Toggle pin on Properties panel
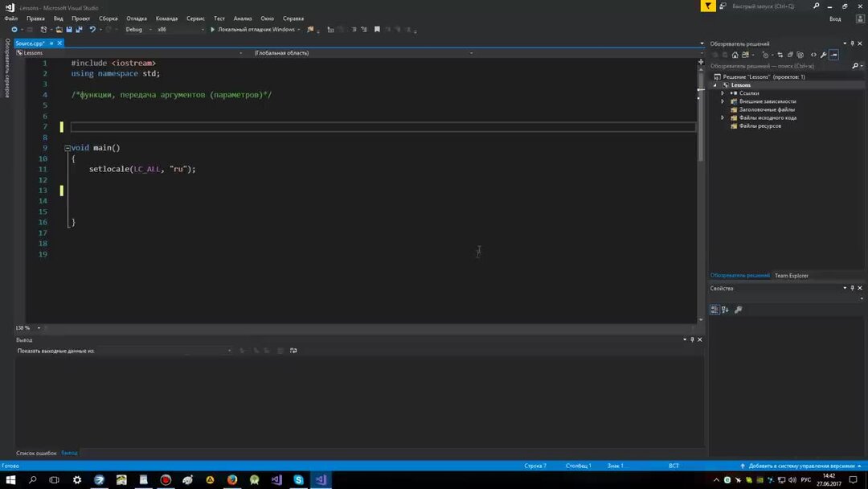This screenshot has height=489, width=868. pos(852,288)
